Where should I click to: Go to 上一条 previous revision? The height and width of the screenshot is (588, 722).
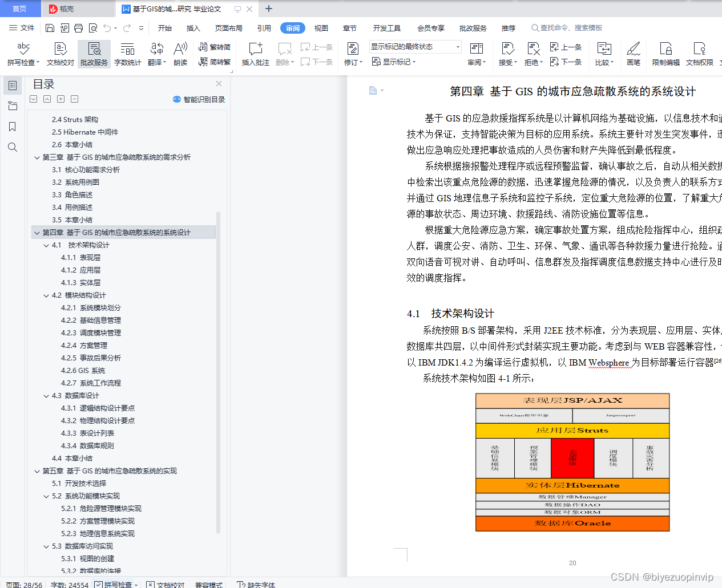pos(566,47)
